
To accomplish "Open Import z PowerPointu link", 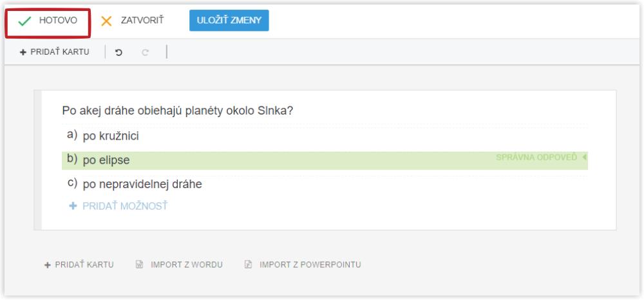I will tap(310, 265).
